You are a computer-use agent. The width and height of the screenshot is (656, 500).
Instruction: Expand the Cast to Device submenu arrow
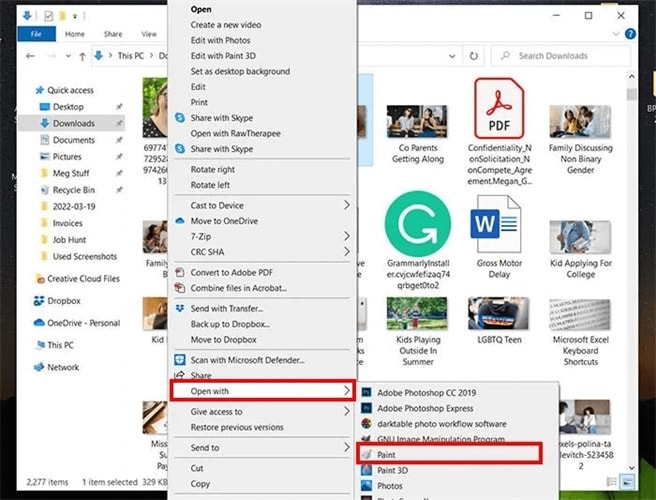[x=347, y=205]
